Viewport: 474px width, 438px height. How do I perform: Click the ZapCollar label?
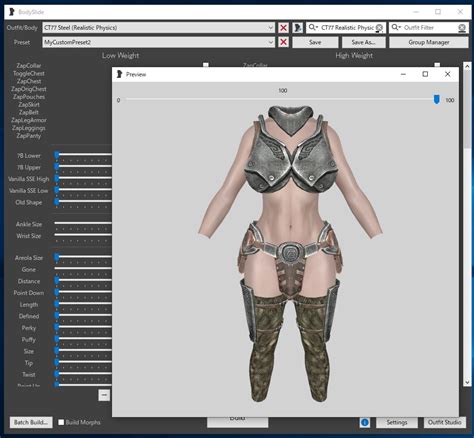coord(29,66)
